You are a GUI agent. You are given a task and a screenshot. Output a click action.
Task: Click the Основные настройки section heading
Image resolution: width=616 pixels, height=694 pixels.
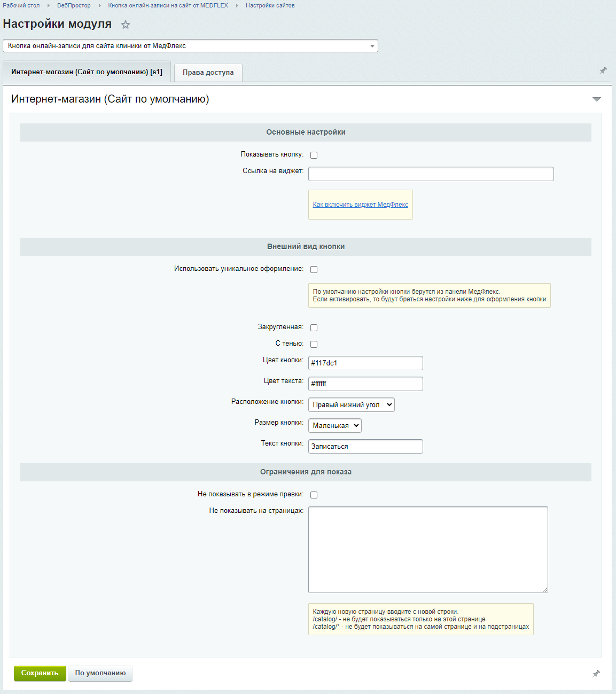306,132
